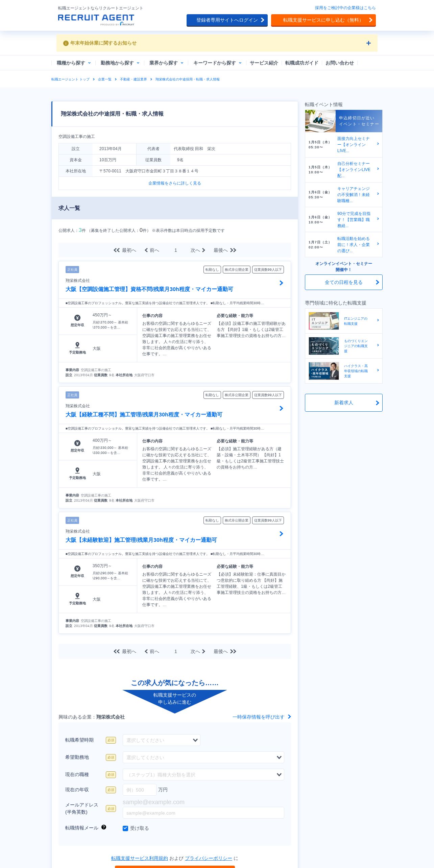Viewport: 434px width, 868px height.
Task: Click the top 前へ pager arrow
Action: pos(152,250)
